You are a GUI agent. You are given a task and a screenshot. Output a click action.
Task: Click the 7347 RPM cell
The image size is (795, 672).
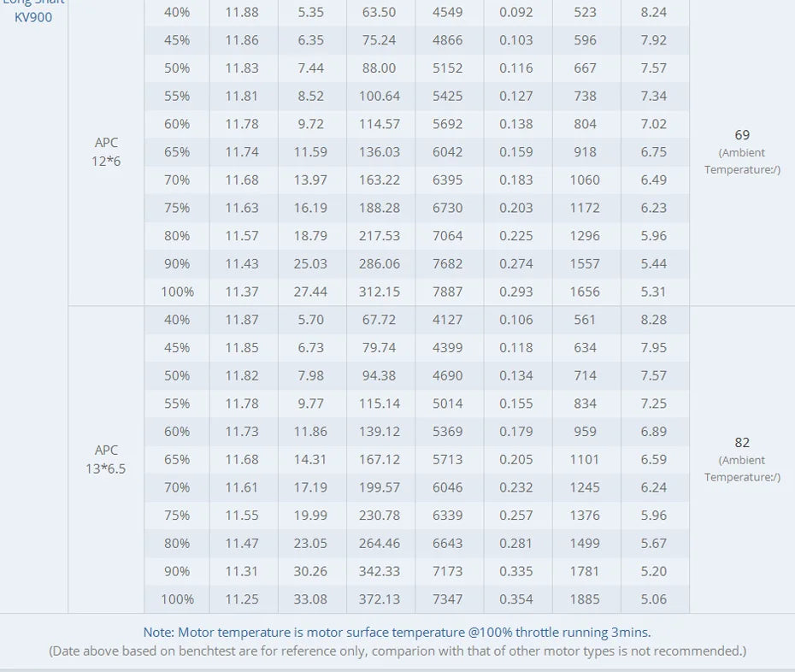pyautogui.click(x=448, y=599)
